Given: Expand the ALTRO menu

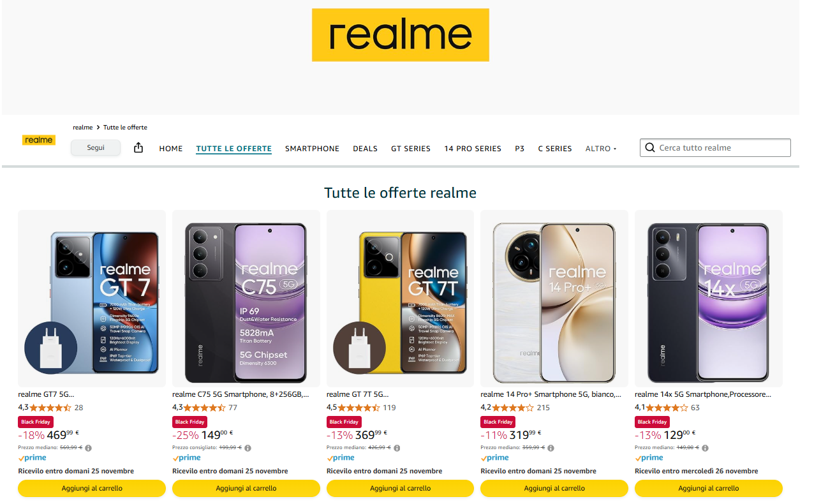Looking at the screenshot, I should [601, 149].
